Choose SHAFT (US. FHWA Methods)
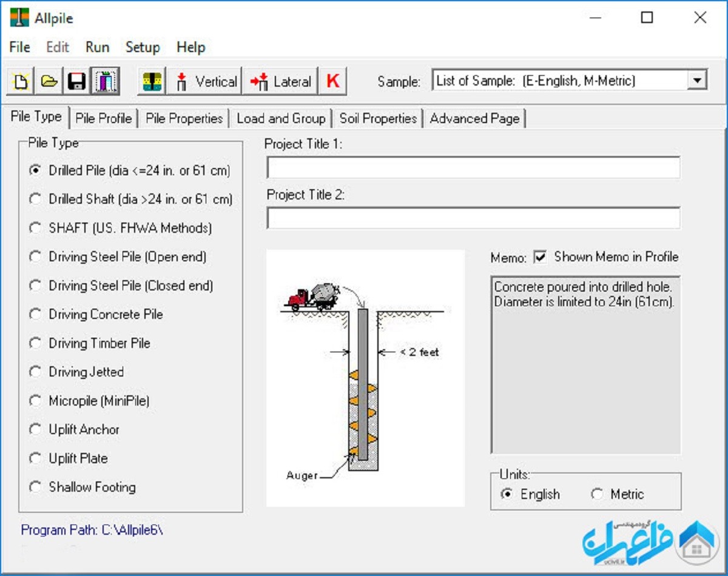The image size is (728, 576). point(121,228)
